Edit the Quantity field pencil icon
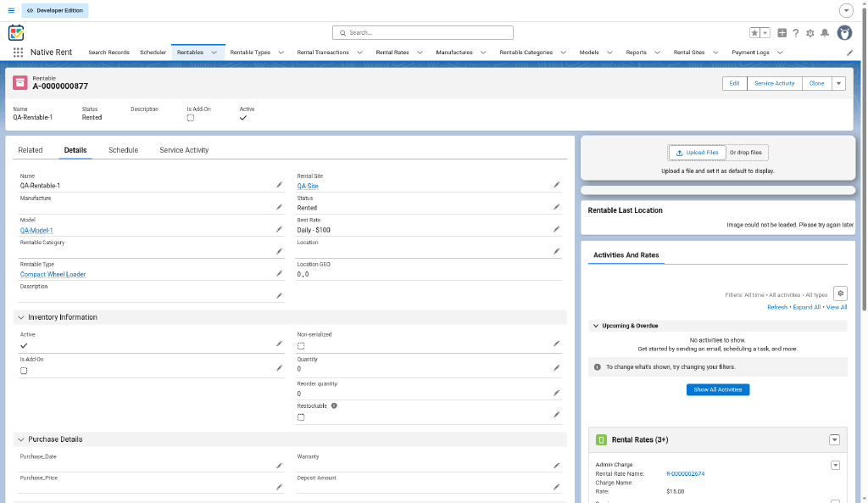 point(556,368)
